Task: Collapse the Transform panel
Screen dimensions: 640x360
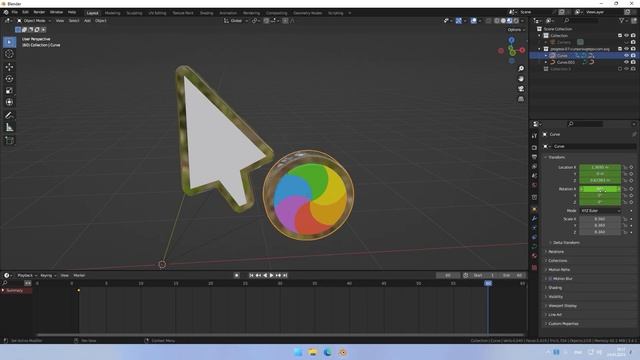Action: [x=556, y=157]
